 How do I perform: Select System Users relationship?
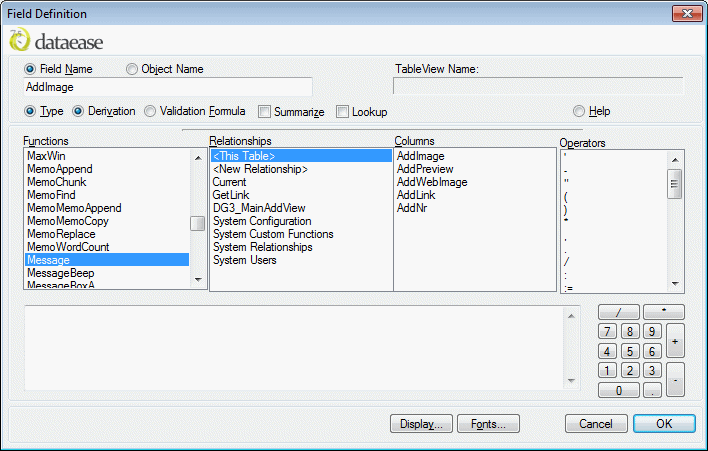[x=301, y=260]
